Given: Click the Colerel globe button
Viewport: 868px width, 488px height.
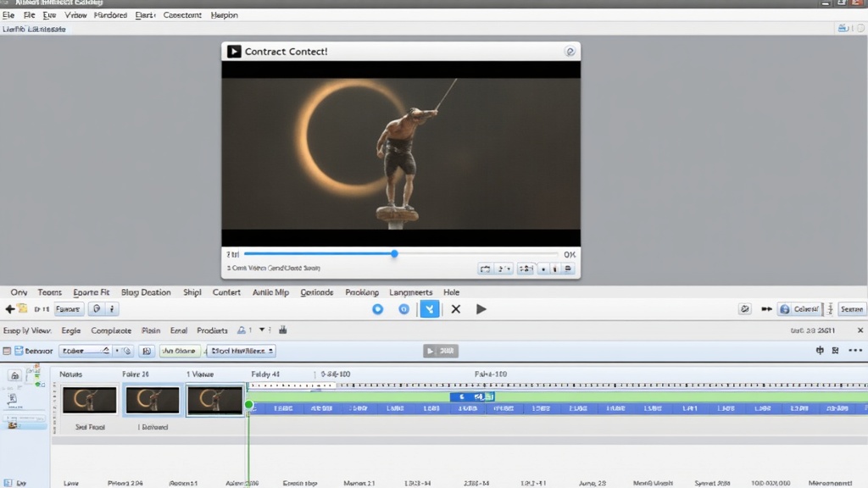Looking at the screenshot, I should [x=799, y=309].
